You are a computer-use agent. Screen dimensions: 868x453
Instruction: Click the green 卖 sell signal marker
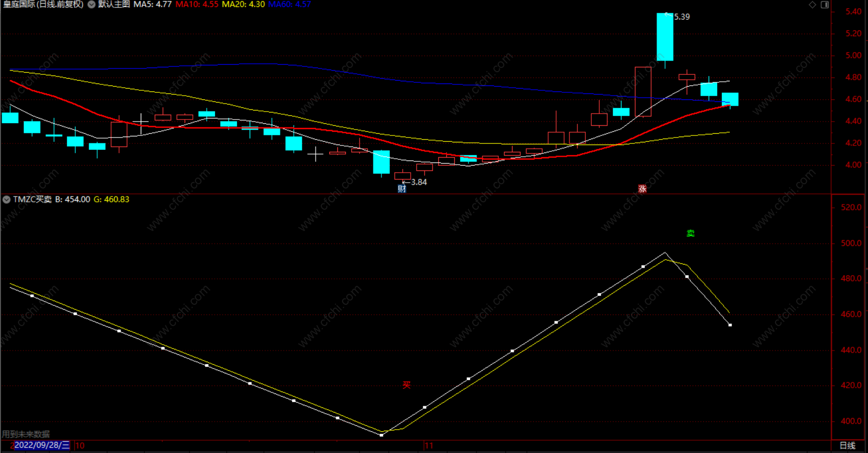pyautogui.click(x=691, y=233)
